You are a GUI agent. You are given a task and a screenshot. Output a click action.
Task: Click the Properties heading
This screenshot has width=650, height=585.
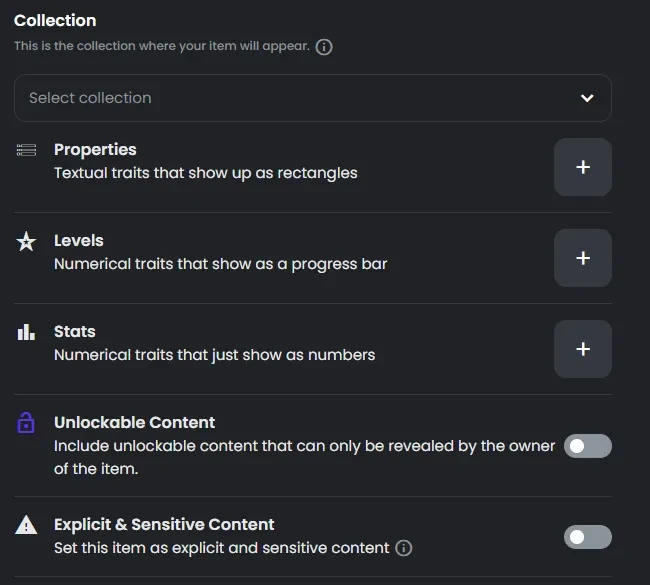(95, 150)
